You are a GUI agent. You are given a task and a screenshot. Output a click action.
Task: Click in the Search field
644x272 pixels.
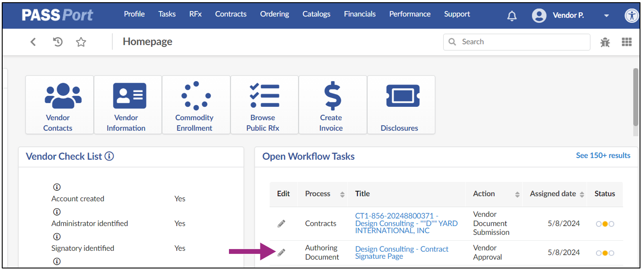[516, 42]
